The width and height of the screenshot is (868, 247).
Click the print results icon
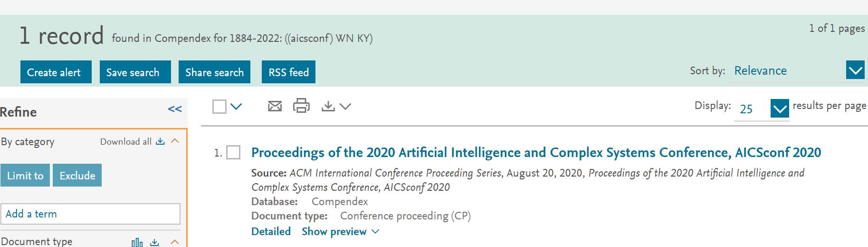pyautogui.click(x=301, y=106)
